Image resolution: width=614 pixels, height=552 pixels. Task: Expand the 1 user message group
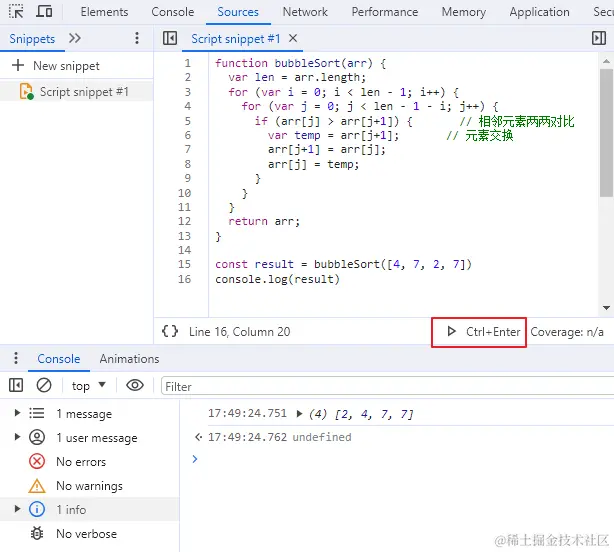pos(17,437)
